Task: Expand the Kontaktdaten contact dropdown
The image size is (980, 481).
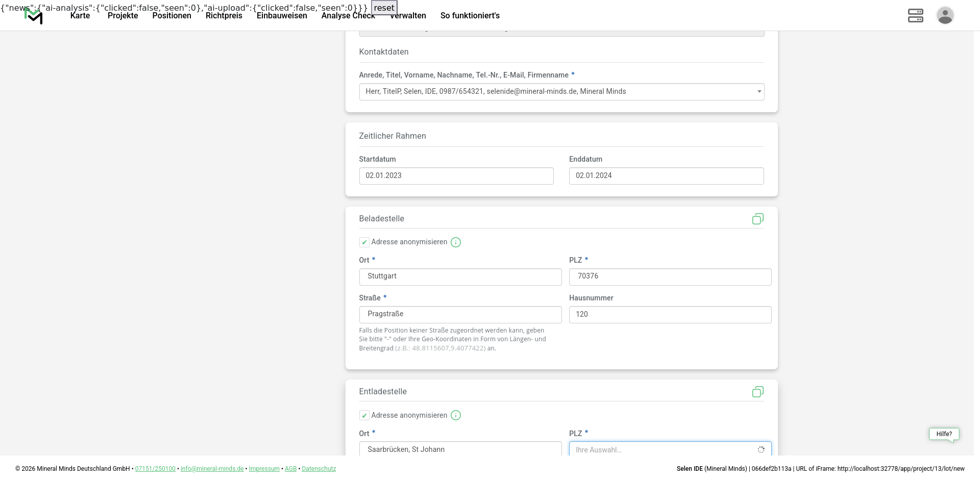Action: pos(561,92)
